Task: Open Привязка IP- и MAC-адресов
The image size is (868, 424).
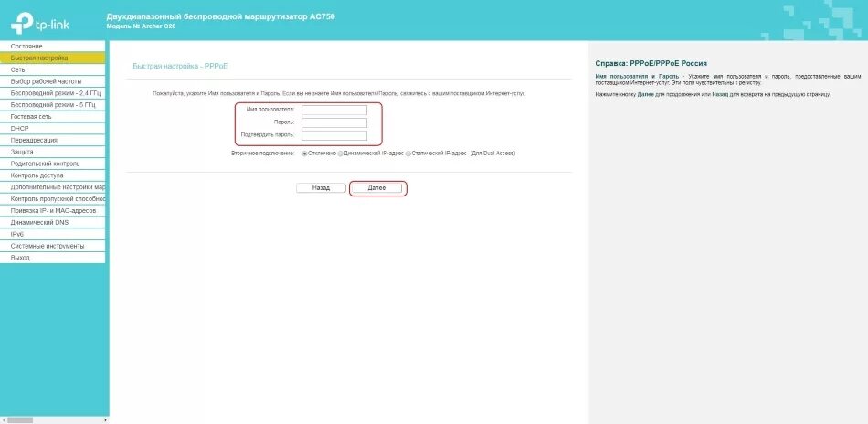Action: pos(53,211)
